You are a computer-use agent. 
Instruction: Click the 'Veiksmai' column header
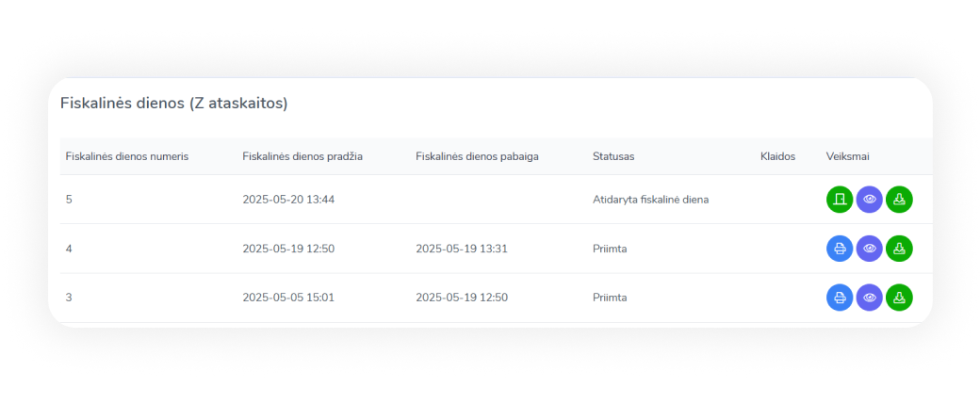(848, 156)
